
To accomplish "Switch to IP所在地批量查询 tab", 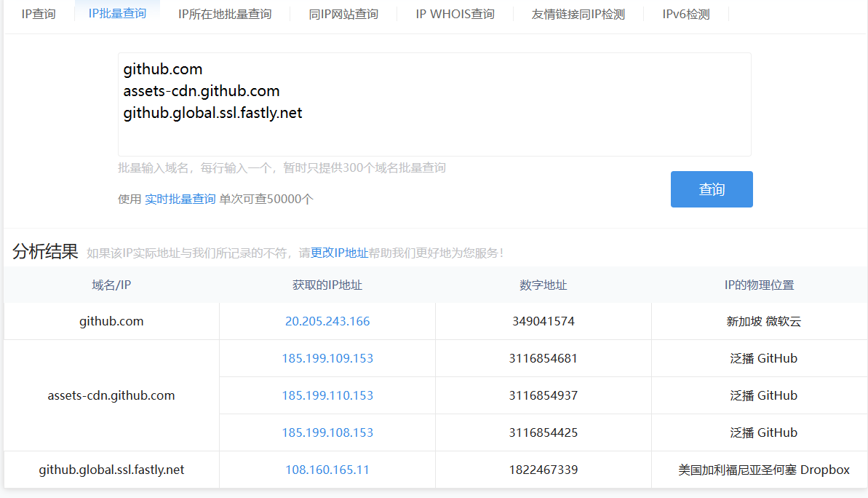I will (225, 14).
